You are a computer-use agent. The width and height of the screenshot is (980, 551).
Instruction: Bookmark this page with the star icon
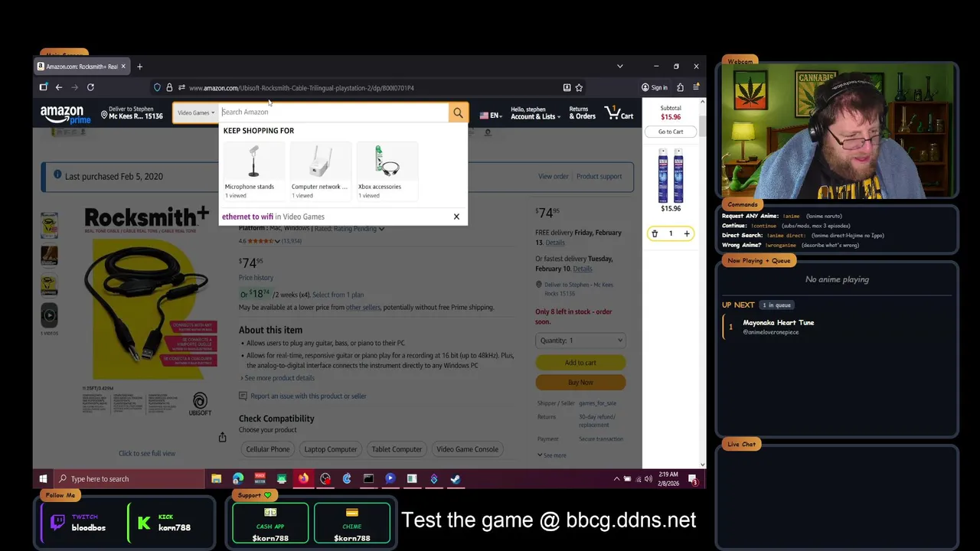(579, 87)
